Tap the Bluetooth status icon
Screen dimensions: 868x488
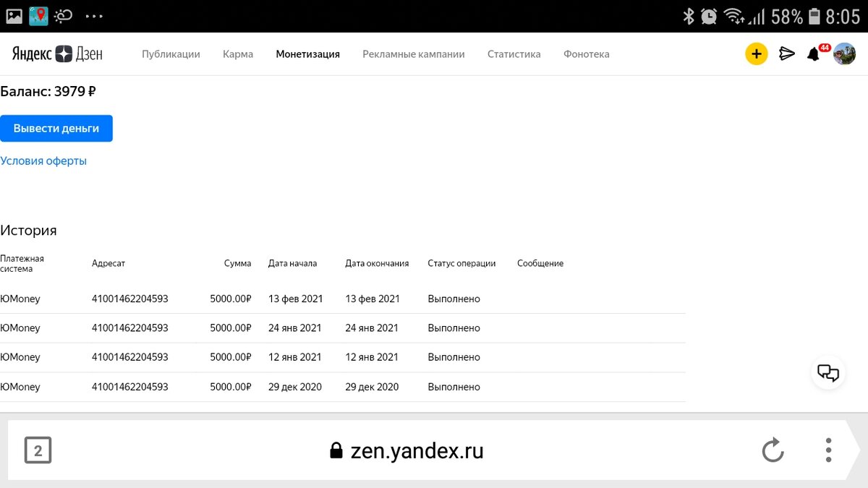pos(689,16)
